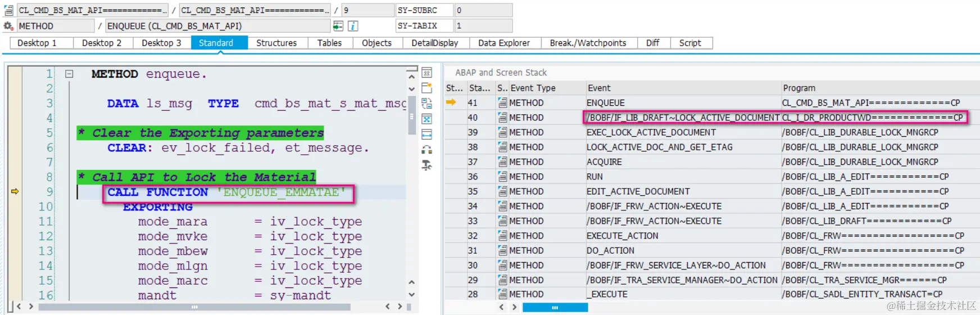This screenshot has width=980, height=315.
Task: Click the green arrow navigation icon after ENQUEUE field
Action: 338,26
